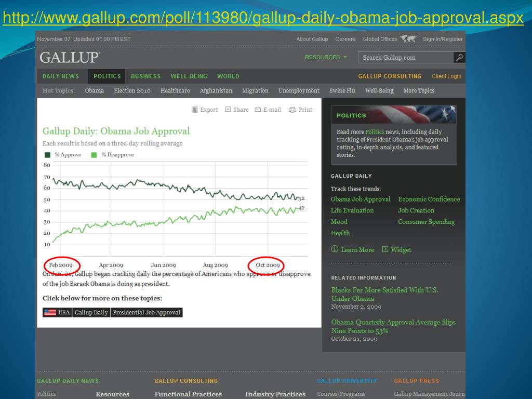The height and width of the screenshot is (399, 532).
Task: Open the Consumer Spending trend link
Action: tap(427, 222)
